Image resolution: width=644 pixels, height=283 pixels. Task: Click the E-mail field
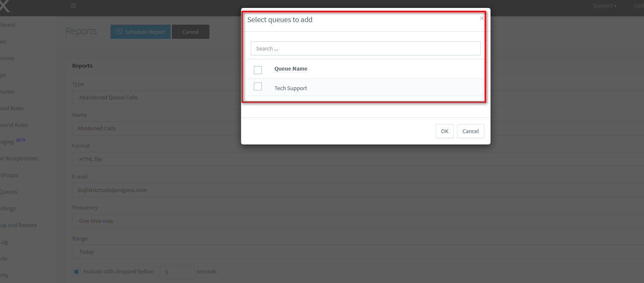coord(359,190)
